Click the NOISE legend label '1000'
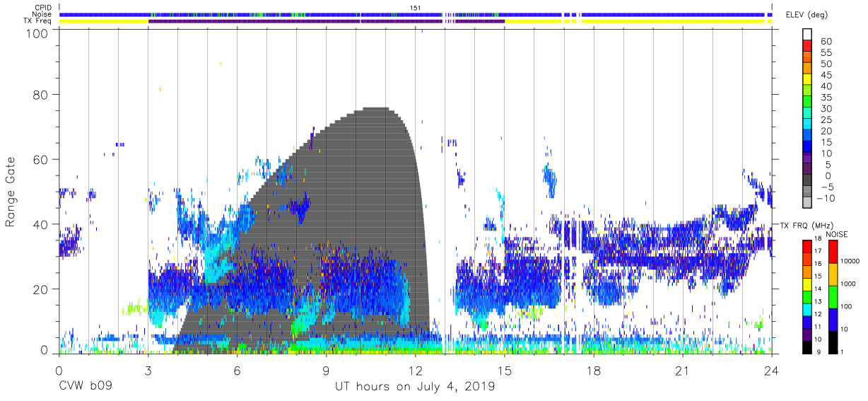 point(848,284)
